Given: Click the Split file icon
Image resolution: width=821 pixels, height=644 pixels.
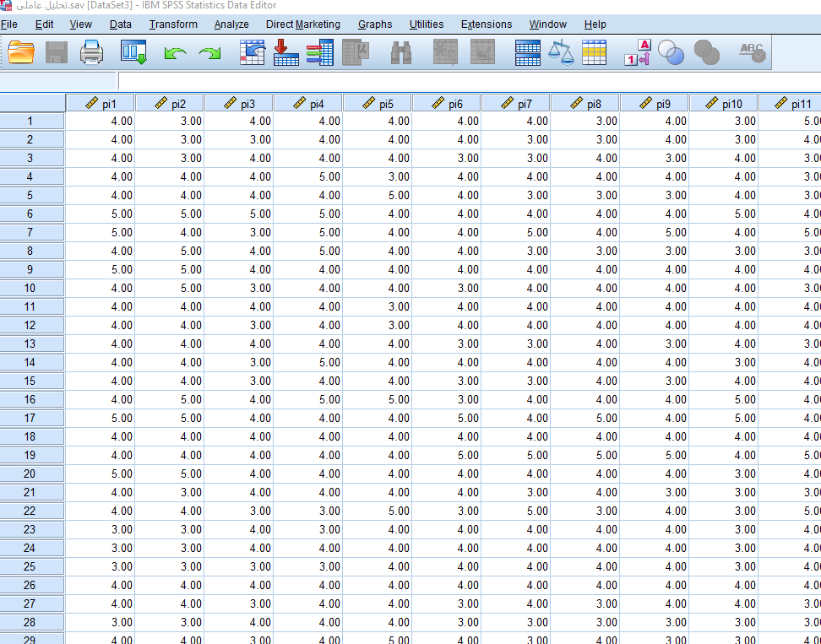Looking at the screenshot, I should 528,53.
